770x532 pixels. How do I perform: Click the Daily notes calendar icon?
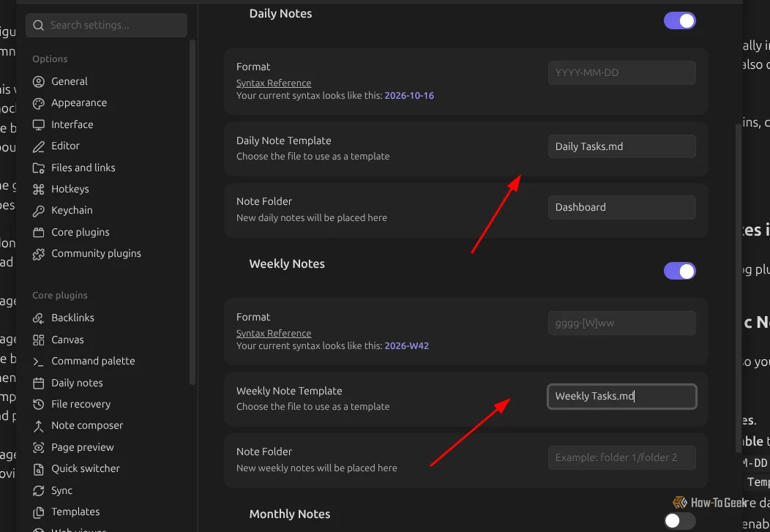[x=38, y=383]
